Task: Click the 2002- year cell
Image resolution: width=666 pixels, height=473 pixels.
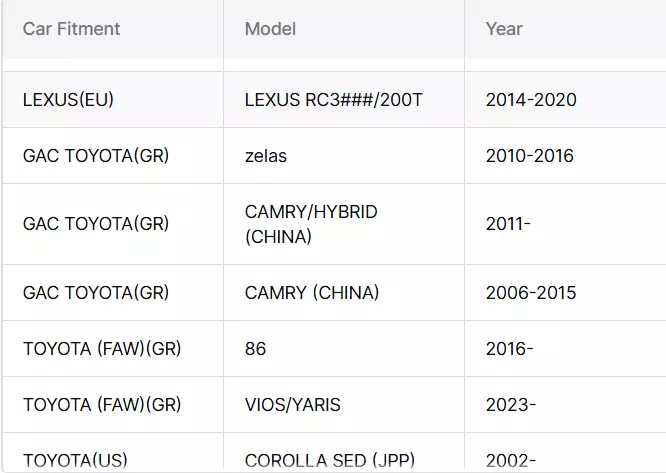Action: coord(565,453)
